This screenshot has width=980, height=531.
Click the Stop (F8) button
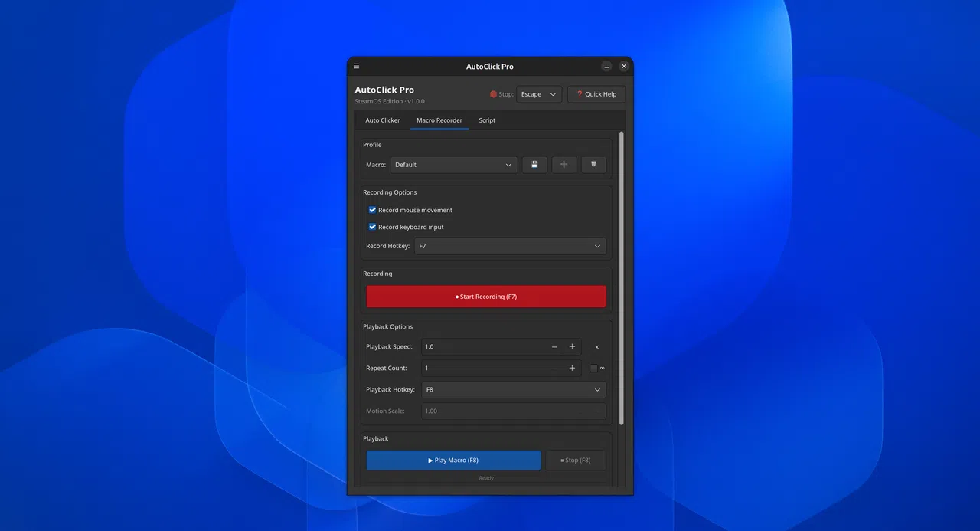point(576,461)
